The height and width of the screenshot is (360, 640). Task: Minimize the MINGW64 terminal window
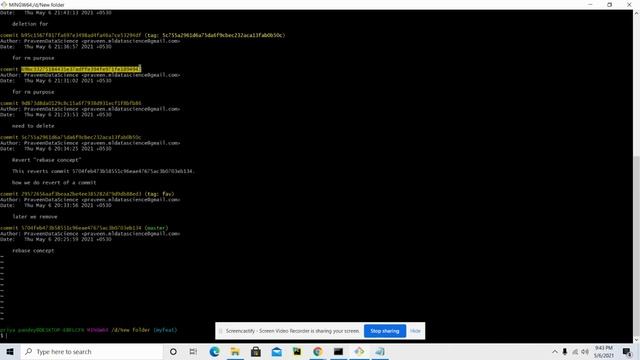coord(590,4)
